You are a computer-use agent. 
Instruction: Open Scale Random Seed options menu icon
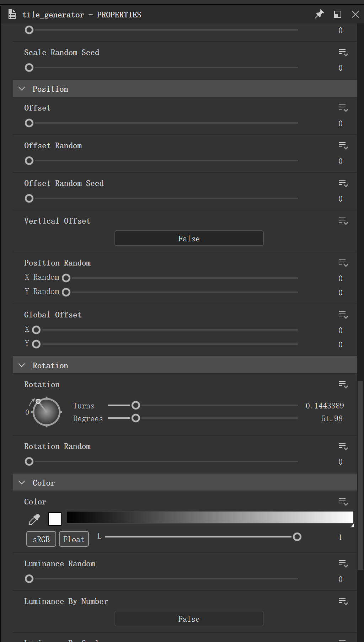pyautogui.click(x=343, y=52)
